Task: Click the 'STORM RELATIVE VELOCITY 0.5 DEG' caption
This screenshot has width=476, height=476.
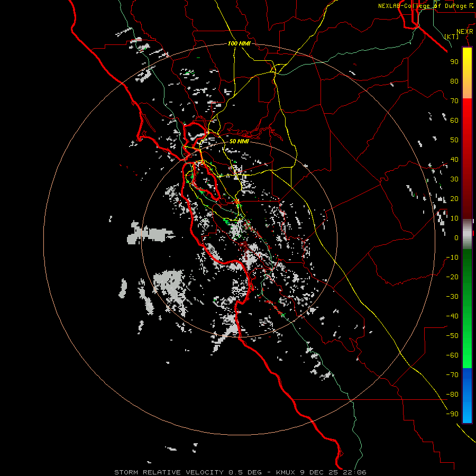Action: point(188,472)
